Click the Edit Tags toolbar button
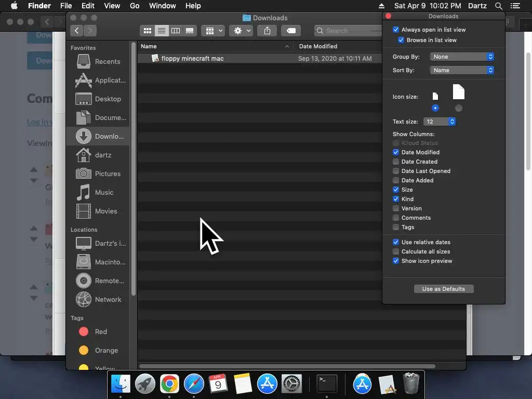Screen dimensions: 532x399 [x=291, y=31]
